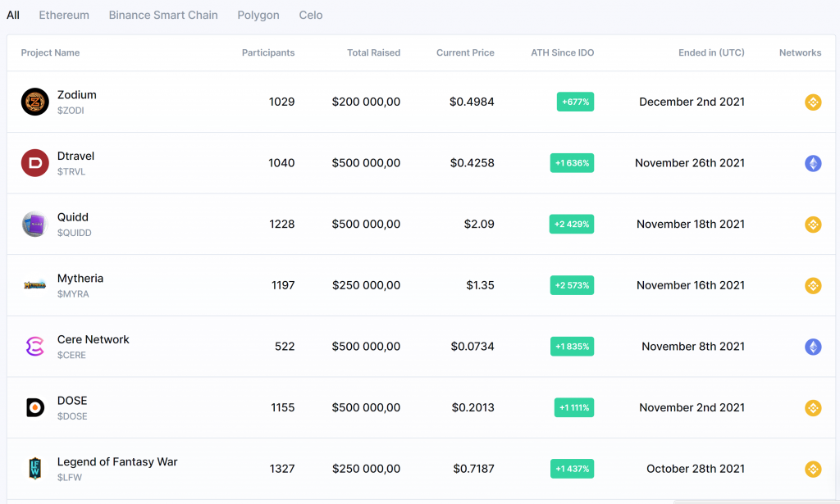840x504 pixels.
Task: Click the November 26th 2021 end date
Action: pyautogui.click(x=689, y=162)
